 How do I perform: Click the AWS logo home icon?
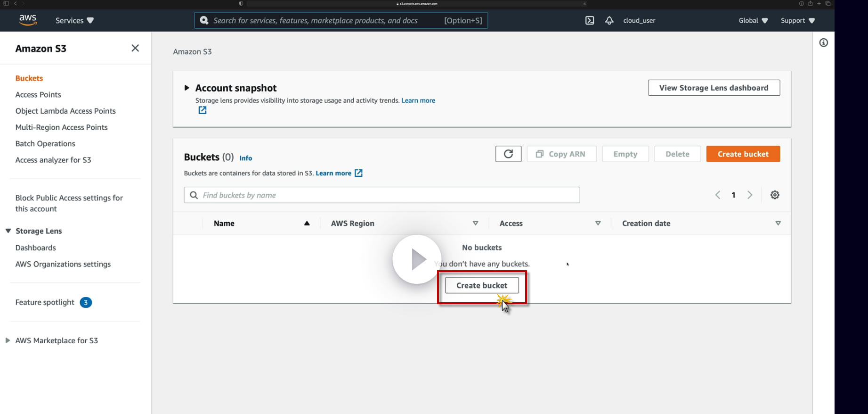point(28,20)
